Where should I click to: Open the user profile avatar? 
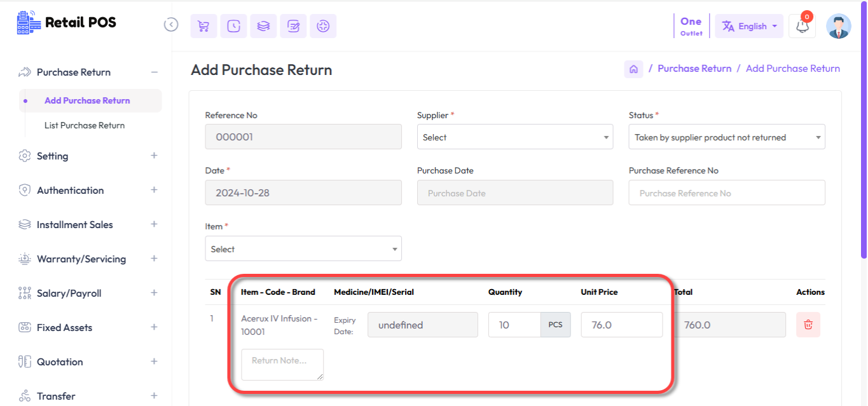pyautogui.click(x=838, y=27)
